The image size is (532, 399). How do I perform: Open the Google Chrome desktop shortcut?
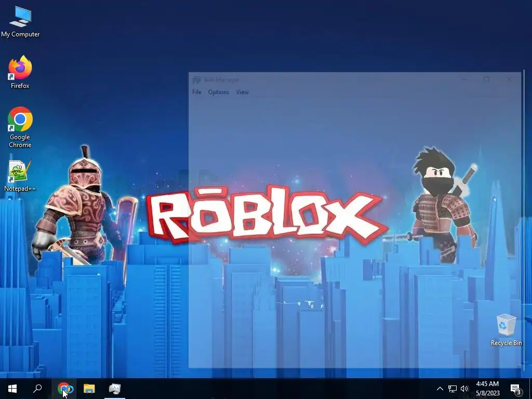[x=20, y=127]
